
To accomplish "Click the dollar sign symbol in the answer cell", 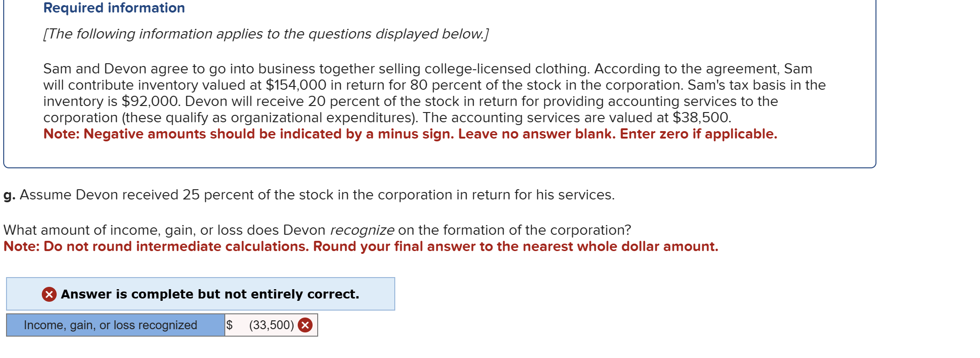I will pyautogui.click(x=229, y=325).
